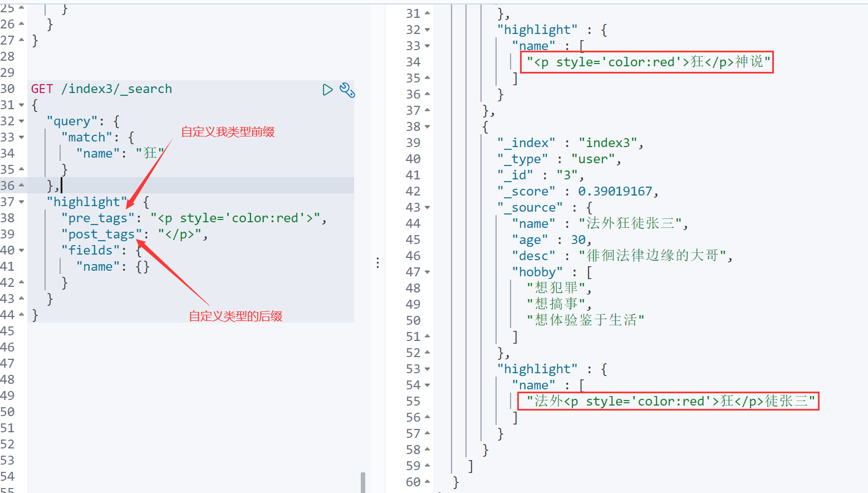Screen dimensions: 868x493
Task: Open the wrench actions menu icon
Action: 347,90
